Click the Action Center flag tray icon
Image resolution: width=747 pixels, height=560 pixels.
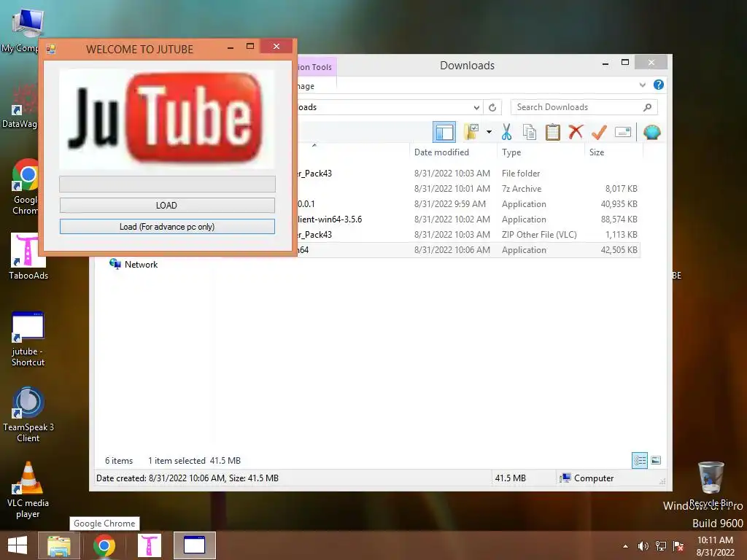[678, 546]
